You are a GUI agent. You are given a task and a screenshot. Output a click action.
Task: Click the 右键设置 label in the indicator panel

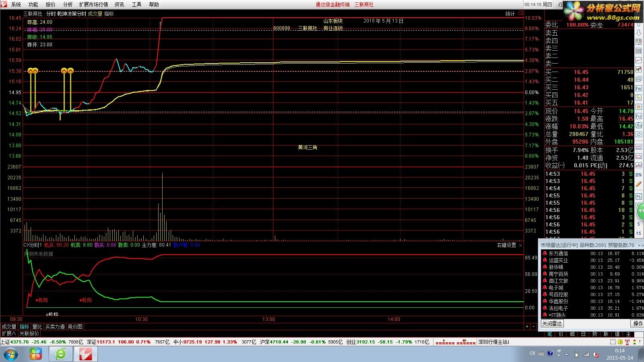click(x=506, y=245)
